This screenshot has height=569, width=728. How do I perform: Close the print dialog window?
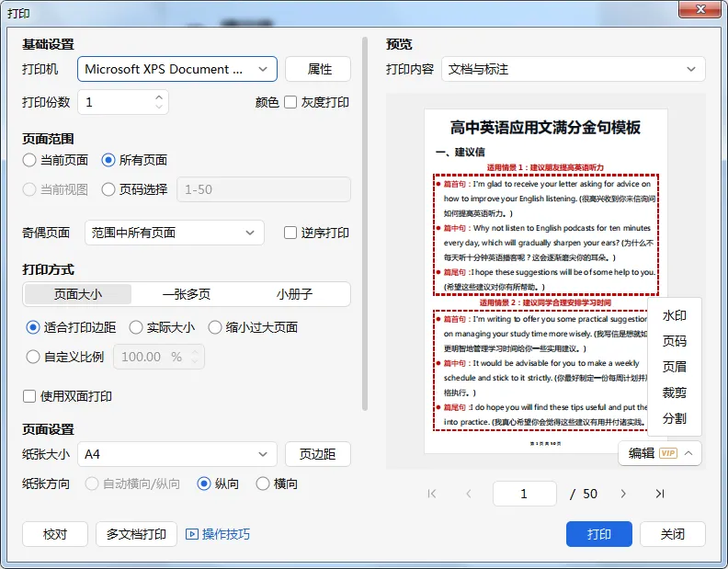[700, 9]
